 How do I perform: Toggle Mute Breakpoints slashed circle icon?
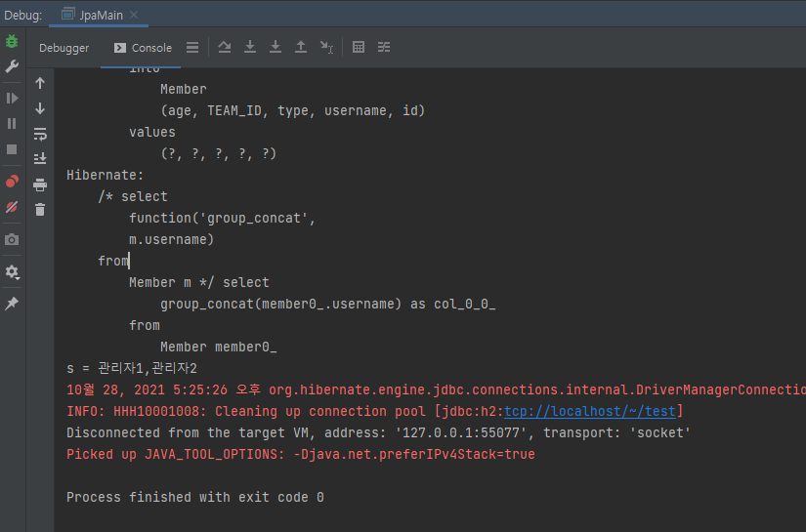pos(12,207)
